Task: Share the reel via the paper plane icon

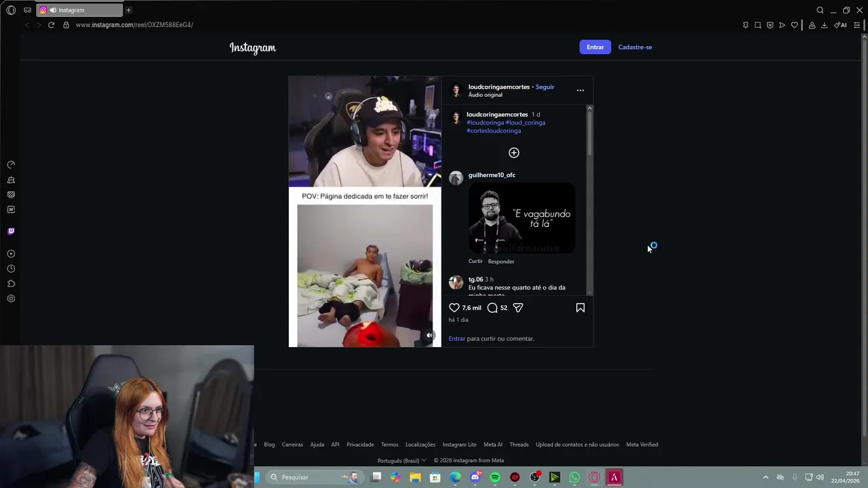Action: (518, 308)
